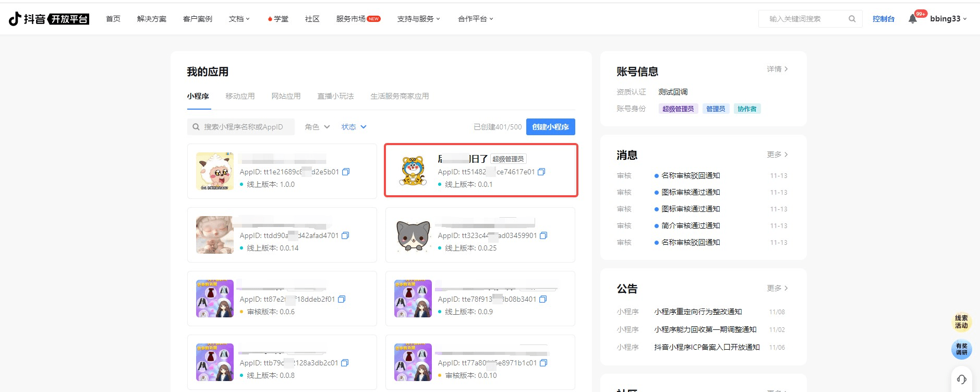Expand the 合作平台 dropdown
Viewport: 980px width, 392px height.
tap(475, 19)
